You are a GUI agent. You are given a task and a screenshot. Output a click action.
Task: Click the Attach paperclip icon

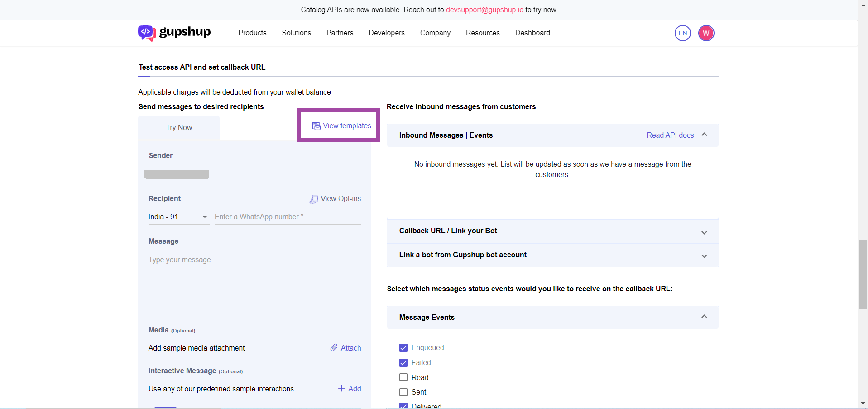click(x=334, y=348)
